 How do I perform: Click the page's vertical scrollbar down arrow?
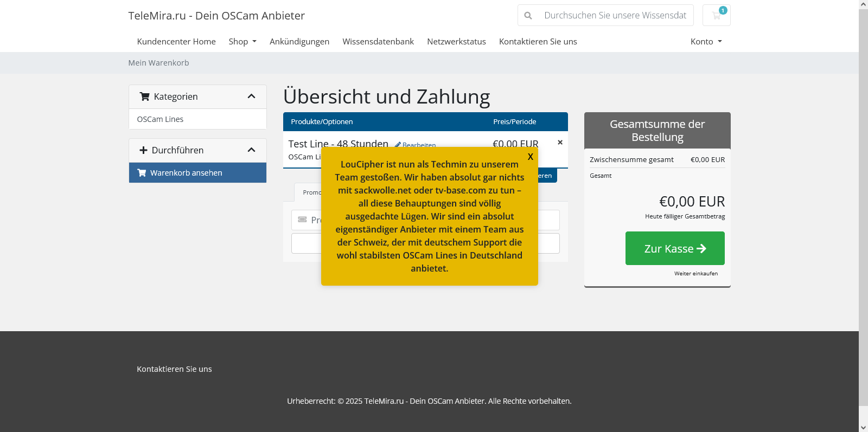click(863, 427)
